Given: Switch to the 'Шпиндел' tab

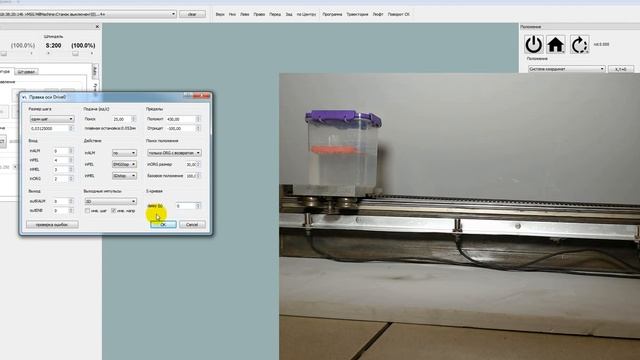Looking at the screenshot, I should tap(27, 72).
